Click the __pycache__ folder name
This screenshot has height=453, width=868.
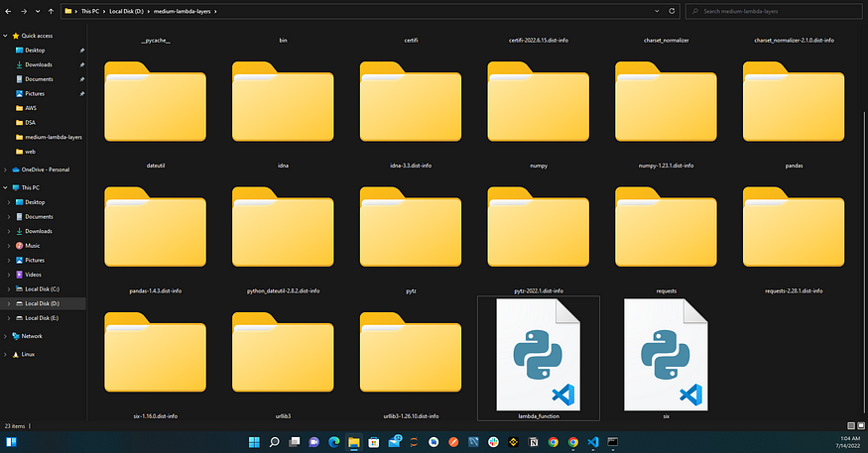tap(156, 41)
